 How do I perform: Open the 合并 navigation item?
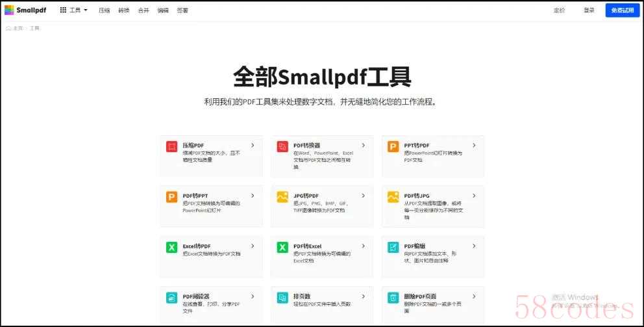click(x=143, y=10)
